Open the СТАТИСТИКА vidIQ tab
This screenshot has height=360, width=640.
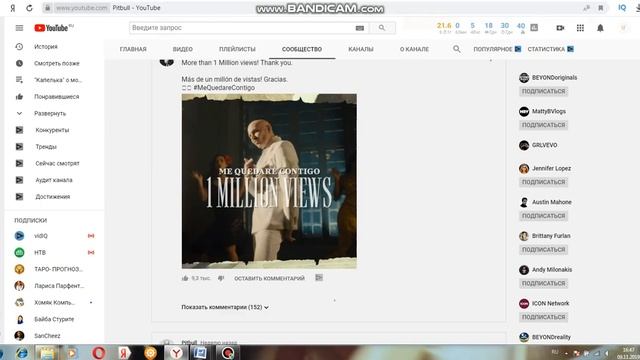551,49
